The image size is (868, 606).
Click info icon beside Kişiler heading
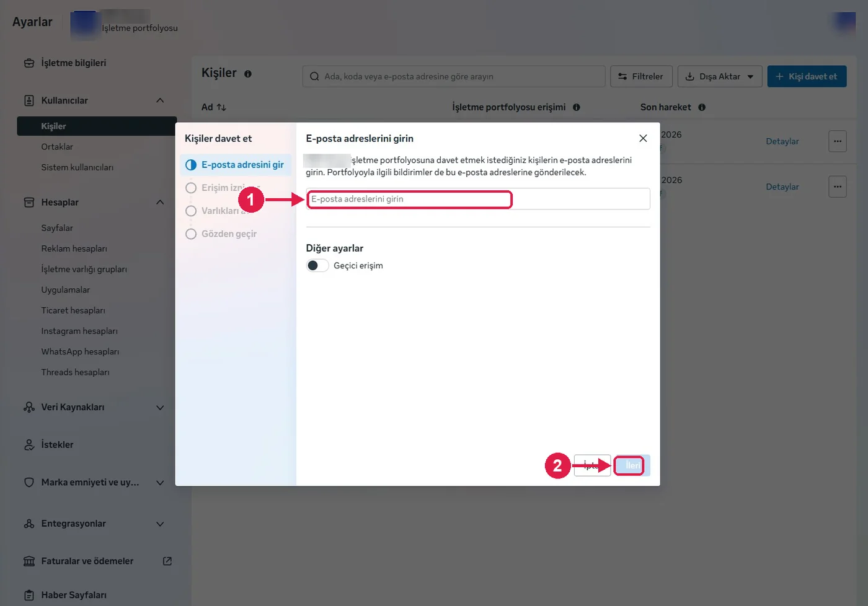point(248,74)
